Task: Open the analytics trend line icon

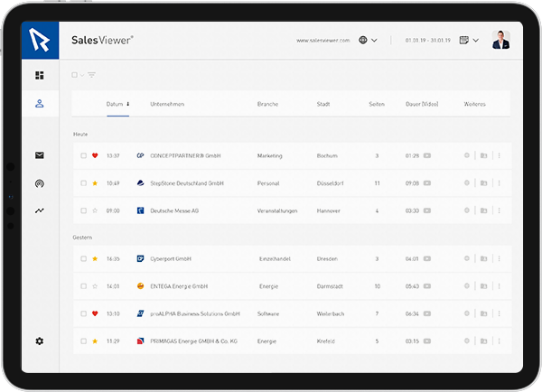Action: [39, 210]
